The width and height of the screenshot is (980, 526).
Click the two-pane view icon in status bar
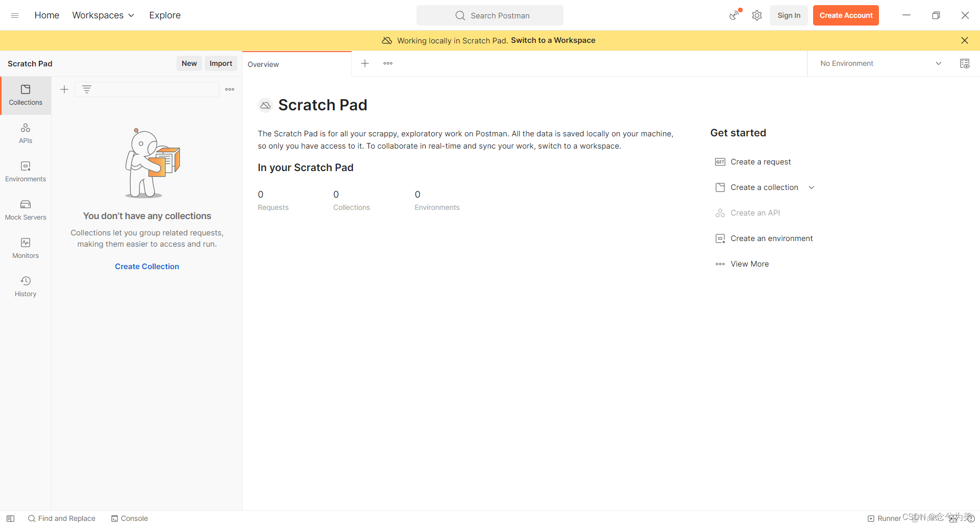click(x=953, y=518)
